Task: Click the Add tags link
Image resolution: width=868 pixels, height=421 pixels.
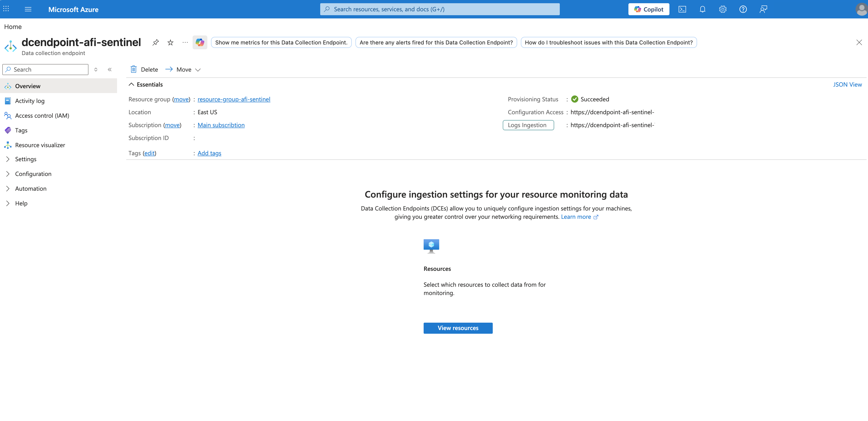Action: coord(209,153)
